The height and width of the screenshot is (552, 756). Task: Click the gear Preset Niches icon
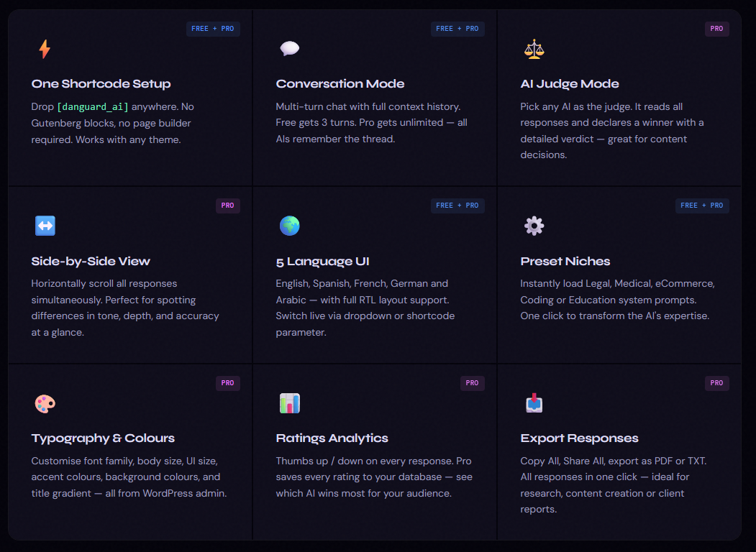(534, 226)
